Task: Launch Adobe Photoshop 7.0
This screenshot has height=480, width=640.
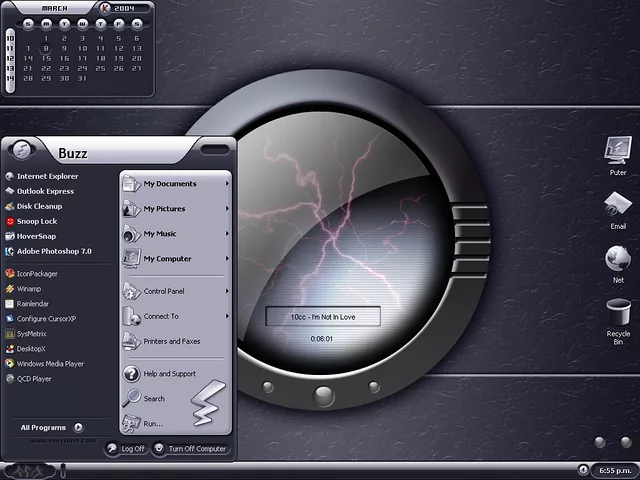Action: click(53, 251)
